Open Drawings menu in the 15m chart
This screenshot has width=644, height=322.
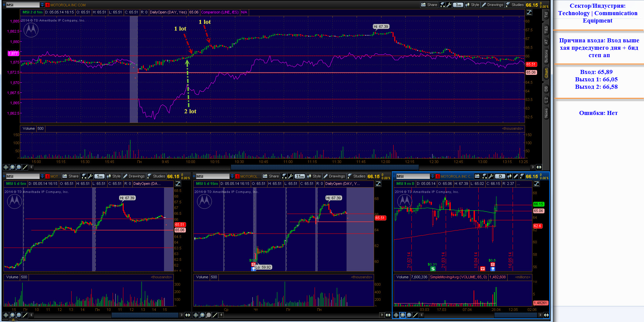point(334,176)
